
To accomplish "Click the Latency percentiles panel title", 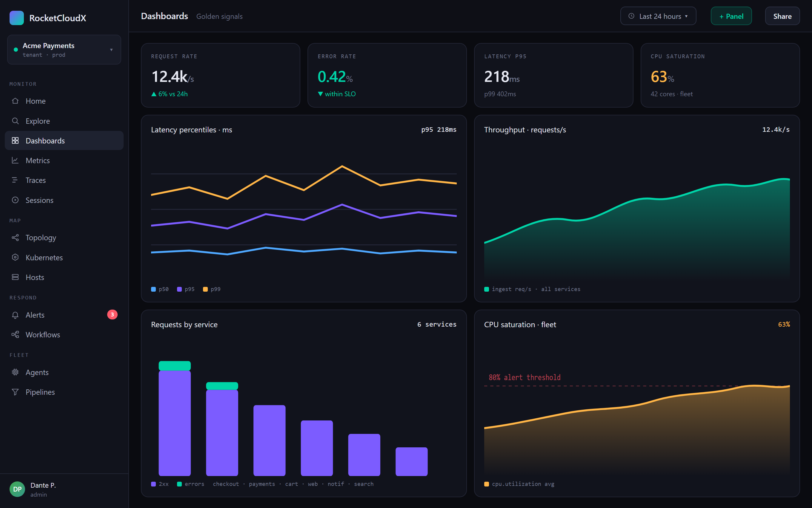I will (x=192, y=130).
